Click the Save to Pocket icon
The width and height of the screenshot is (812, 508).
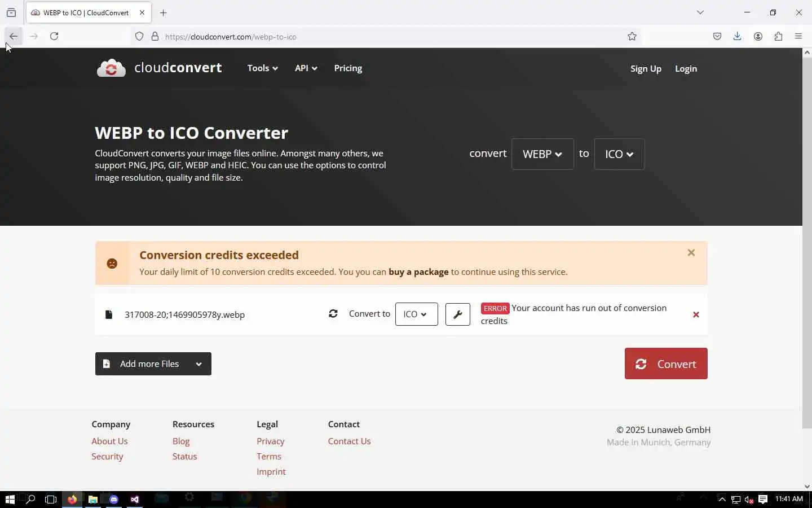717,36
